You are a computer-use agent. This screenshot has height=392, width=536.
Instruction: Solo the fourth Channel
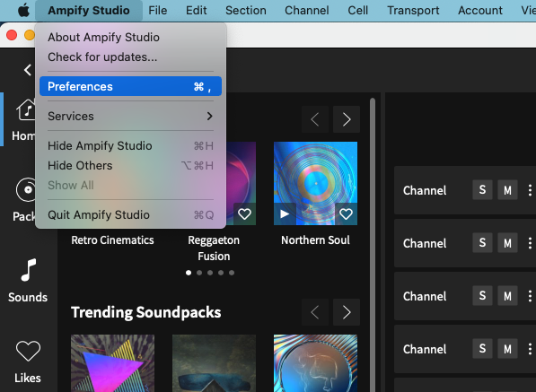(x=482, y=349)
